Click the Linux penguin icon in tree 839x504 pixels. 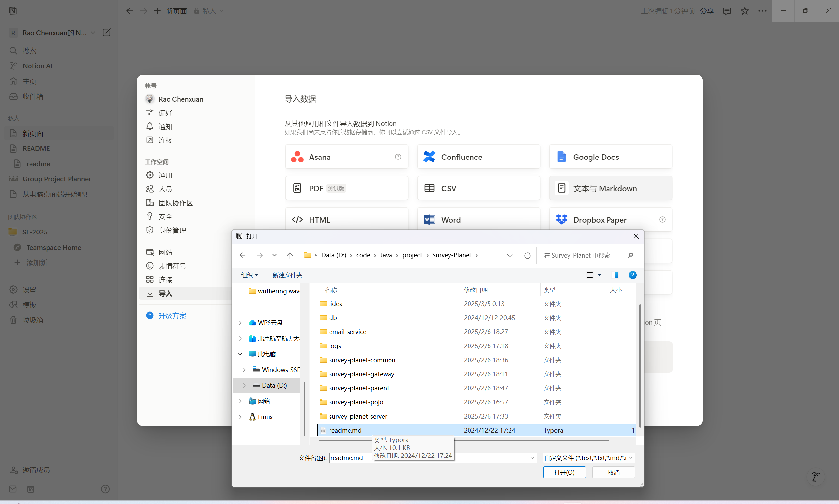click(x=252, y=417)
